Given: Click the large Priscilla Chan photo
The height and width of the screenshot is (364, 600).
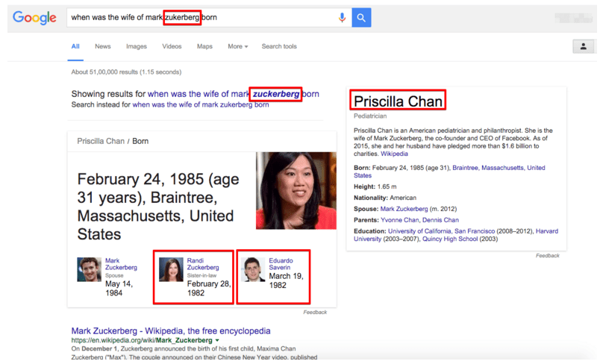Looking at the screenshot, I should (x=296, y=191).
